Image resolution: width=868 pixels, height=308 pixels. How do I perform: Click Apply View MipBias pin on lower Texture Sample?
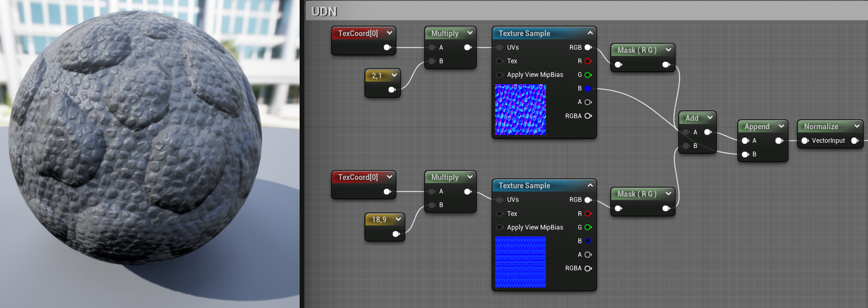[x=500, y=227]
